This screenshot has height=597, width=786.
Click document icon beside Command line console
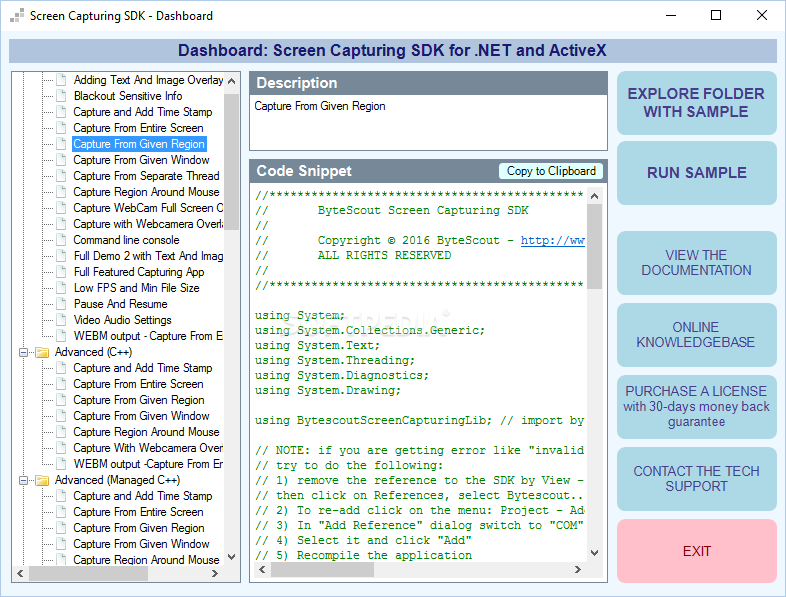[61, 240]
